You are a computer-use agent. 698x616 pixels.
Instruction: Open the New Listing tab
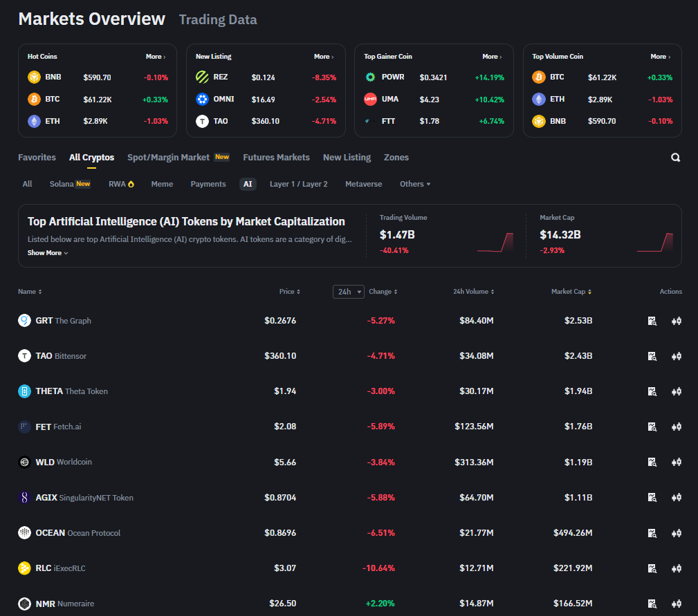(x=347, y=158)
